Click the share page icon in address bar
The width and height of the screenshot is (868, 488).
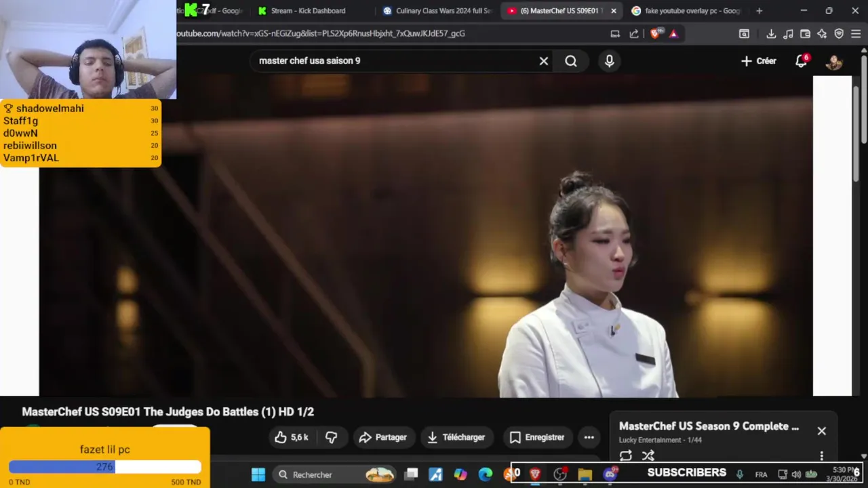(634, 33)
